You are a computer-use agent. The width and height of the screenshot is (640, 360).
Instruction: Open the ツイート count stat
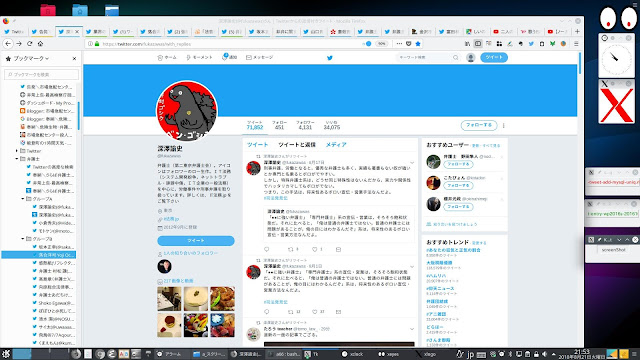(255, 125)
